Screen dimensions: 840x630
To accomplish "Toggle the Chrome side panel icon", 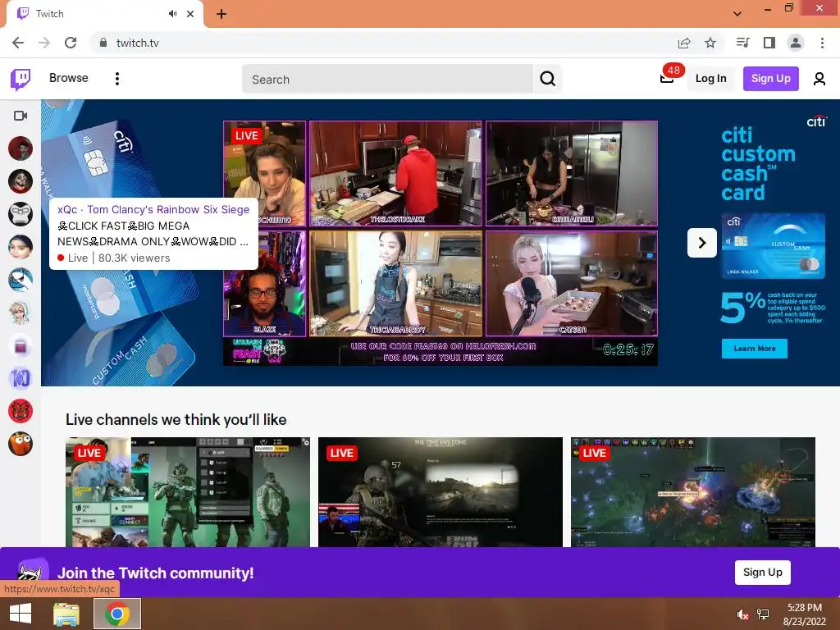I will [769, 43].
